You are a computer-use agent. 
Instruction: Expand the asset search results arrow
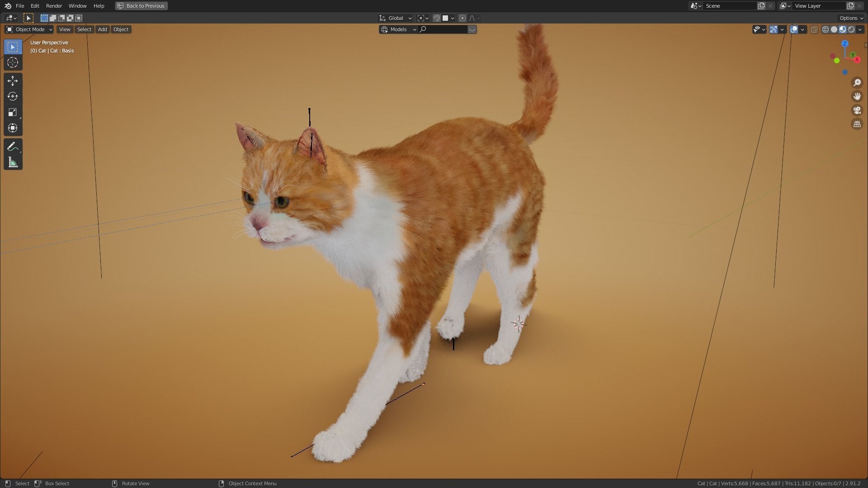(472, 29)
